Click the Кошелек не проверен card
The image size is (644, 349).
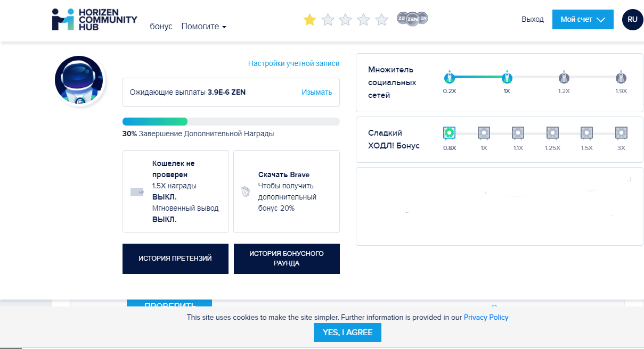click(x=176, y=192)
